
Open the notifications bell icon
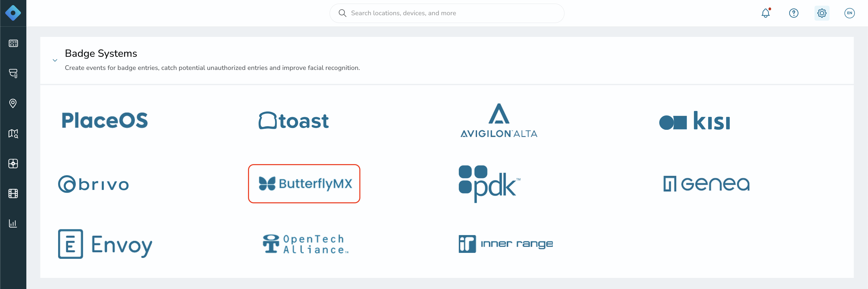(x=765, y=13)
